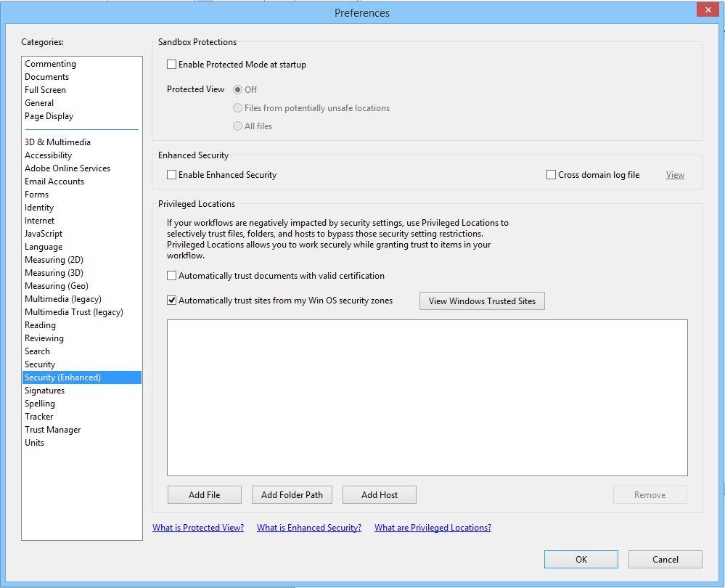Select 3D & Multimedia category
Viewport: 725px width, 588px height.
pos(82,142)
